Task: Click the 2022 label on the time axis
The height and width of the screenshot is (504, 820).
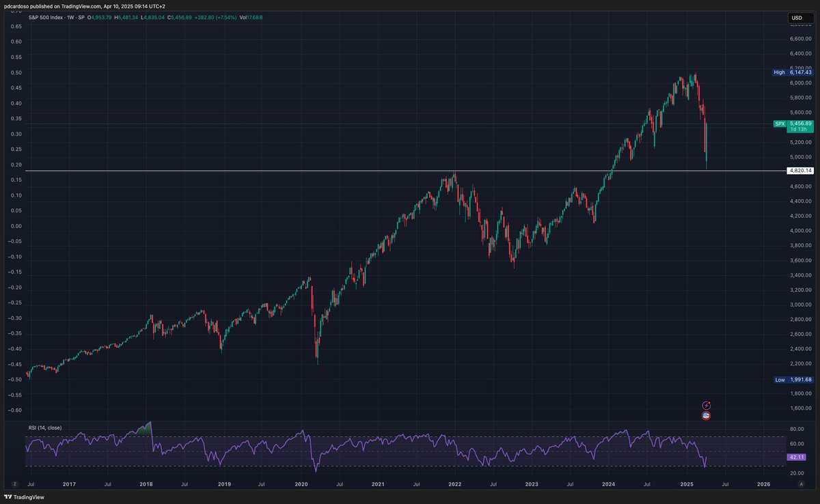Action: point(455,484)
